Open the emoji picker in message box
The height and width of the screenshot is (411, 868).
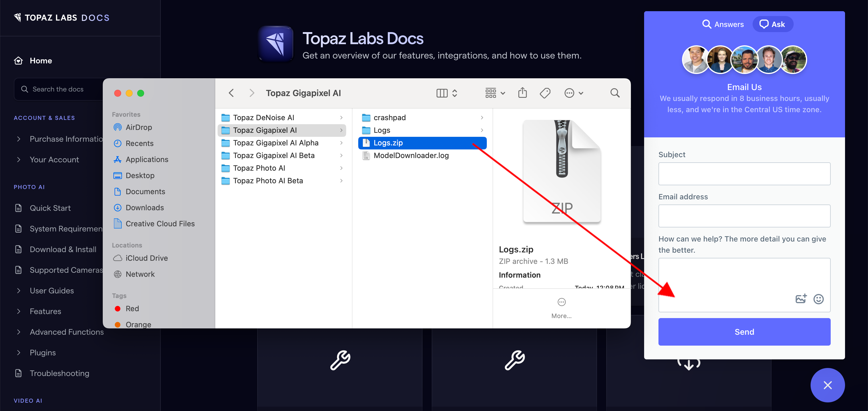tap(818, 299)
